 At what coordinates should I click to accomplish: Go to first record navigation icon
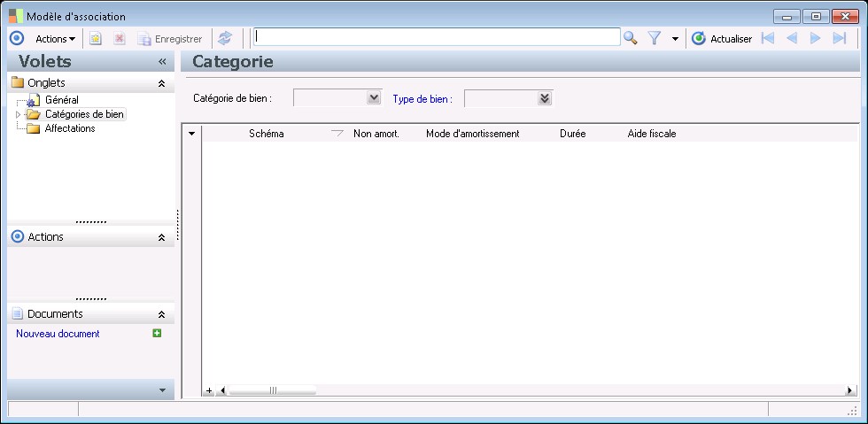(768, 38)
